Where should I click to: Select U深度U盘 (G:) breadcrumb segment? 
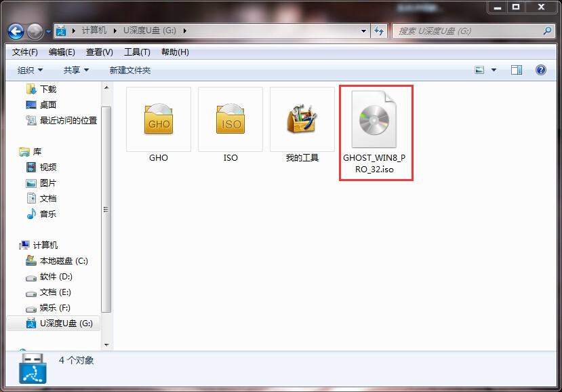pos(149,31)
